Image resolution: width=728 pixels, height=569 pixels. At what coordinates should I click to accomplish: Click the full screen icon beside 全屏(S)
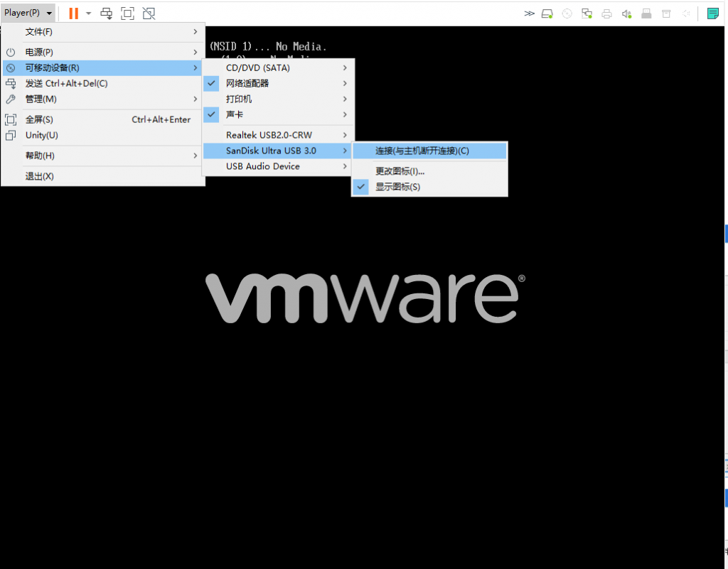11,119
